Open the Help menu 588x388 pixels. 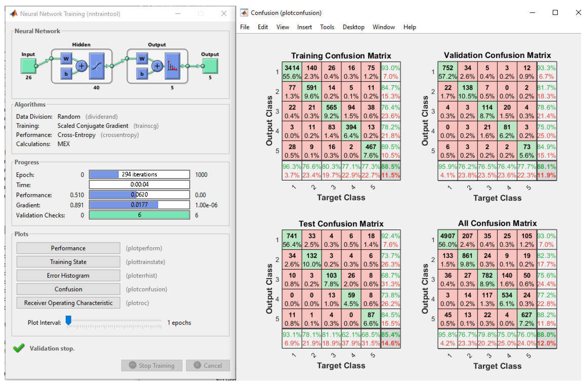tap(410, 27)
